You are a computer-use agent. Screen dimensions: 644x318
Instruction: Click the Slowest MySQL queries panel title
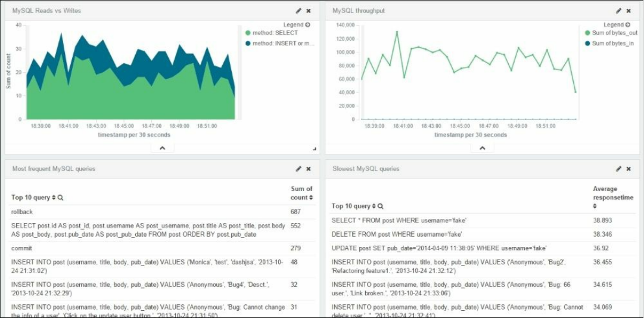pos(366,169)
